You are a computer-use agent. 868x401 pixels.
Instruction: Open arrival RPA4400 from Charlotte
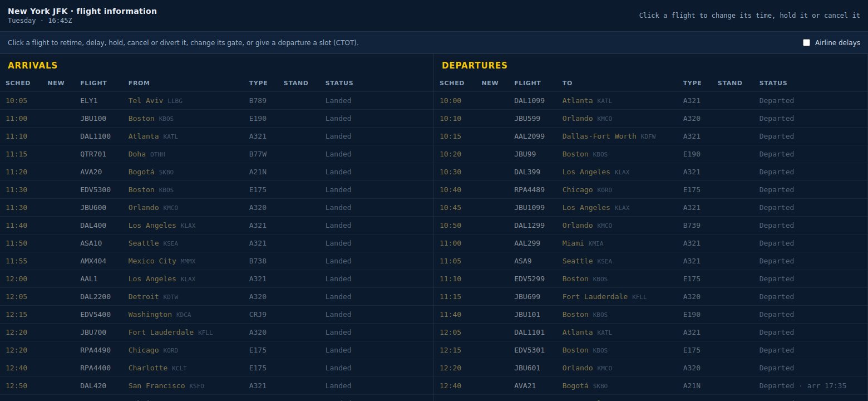tap(216, 368)
